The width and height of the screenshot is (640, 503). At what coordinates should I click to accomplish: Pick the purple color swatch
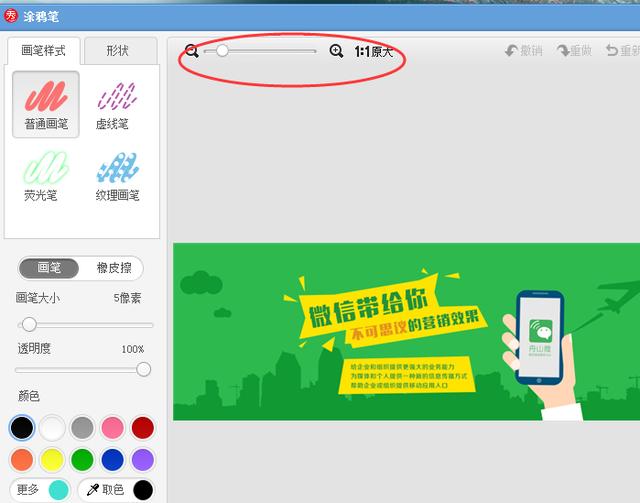click(x=142, y=459)
